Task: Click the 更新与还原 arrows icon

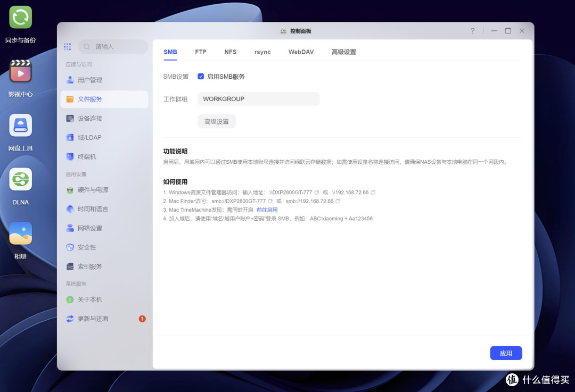Action: pyautogui.click(x=70, y=319)
